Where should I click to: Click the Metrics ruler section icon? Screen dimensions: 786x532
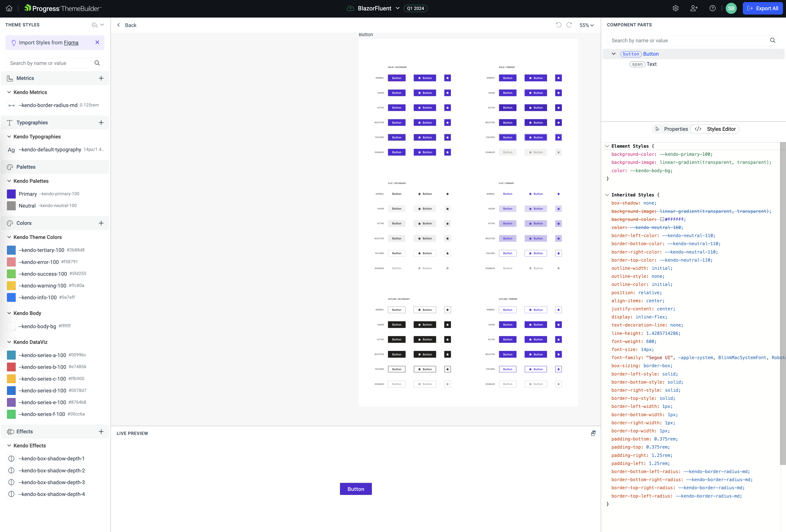[x=10, y=79]
